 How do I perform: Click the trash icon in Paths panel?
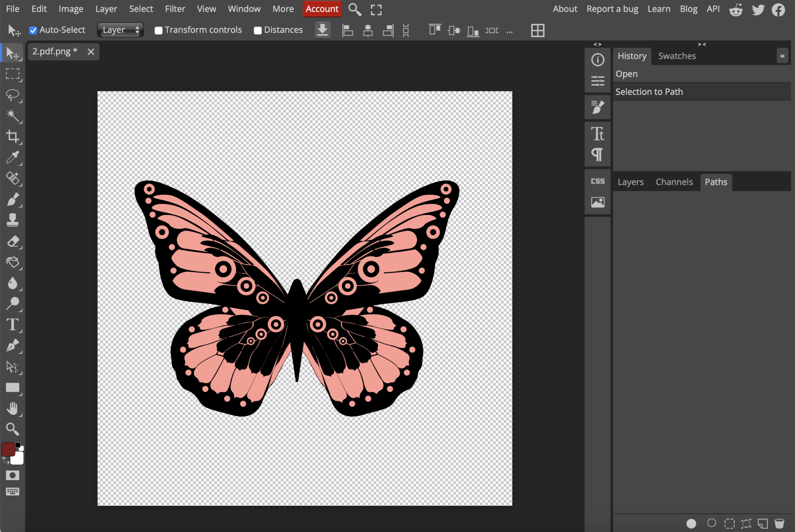(779, 523)
